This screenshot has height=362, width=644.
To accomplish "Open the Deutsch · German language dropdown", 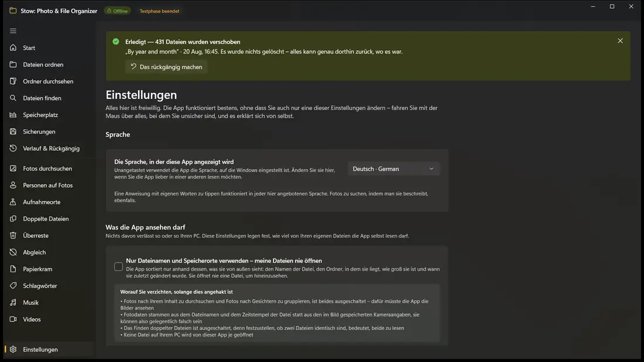I will [x=393, y=168].
